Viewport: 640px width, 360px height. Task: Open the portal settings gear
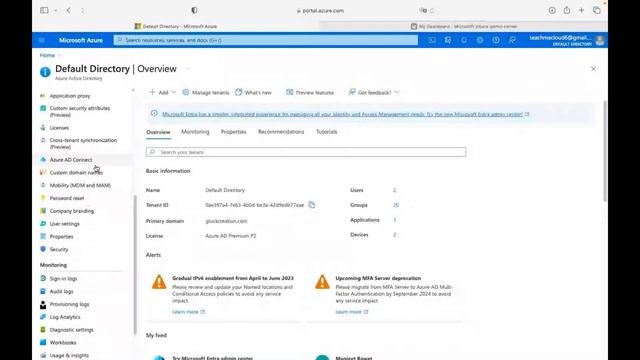point(480,40)
